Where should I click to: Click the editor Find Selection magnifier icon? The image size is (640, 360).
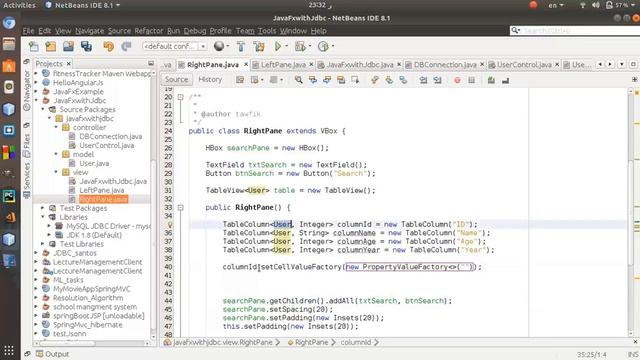pos(299,80)
